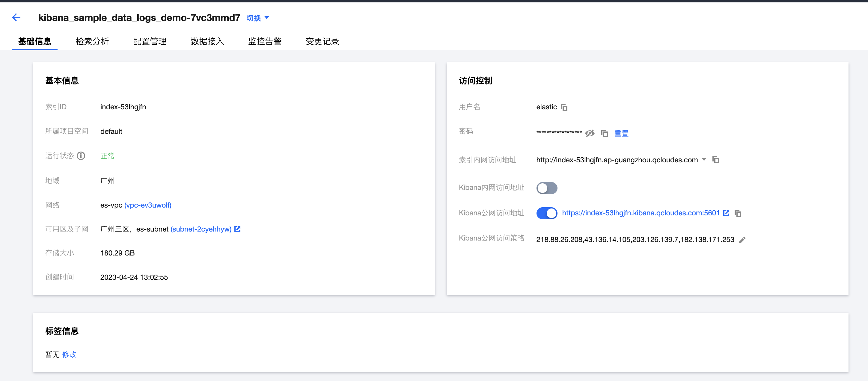Open Kibana public URL in new tab
Screen dimensions: 868x381
pos(726,213)
